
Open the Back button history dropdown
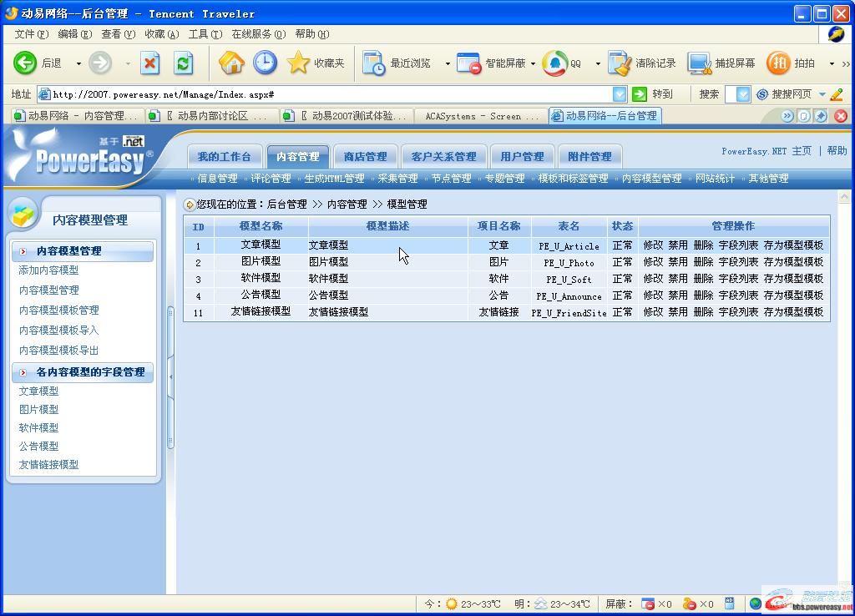click(78, 63)
